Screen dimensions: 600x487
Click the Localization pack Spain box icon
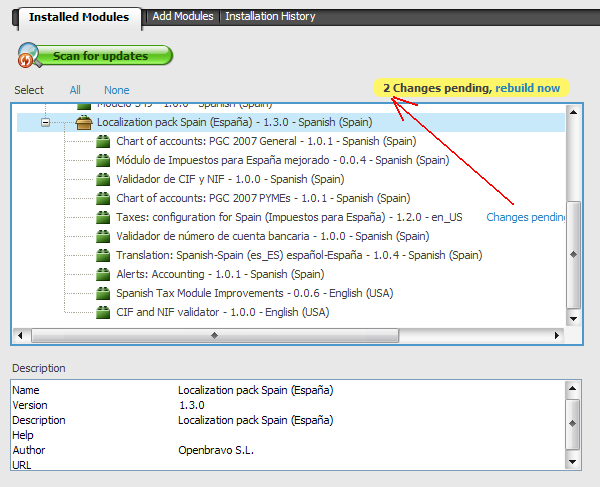click(84, 122)
